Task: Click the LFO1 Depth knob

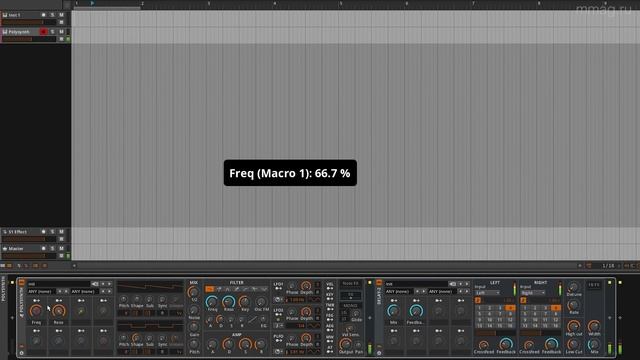Action: click(x=306, y=285)
